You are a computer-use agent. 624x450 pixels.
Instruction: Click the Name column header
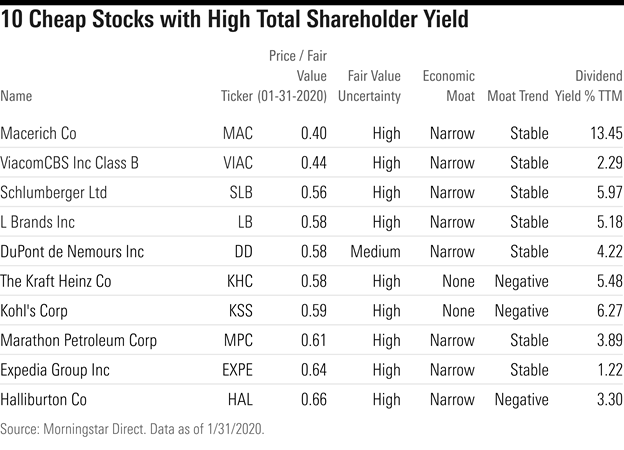[16, 96]
